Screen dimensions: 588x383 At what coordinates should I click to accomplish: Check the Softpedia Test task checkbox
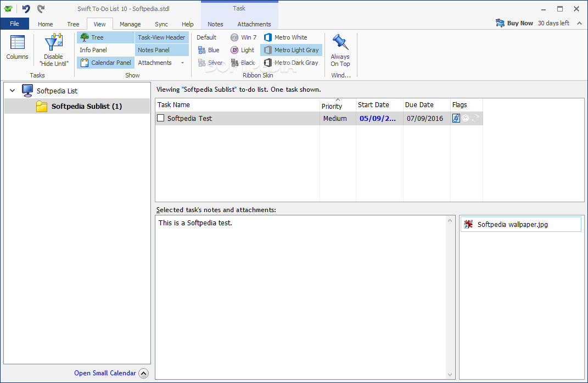tap(160, 118)
